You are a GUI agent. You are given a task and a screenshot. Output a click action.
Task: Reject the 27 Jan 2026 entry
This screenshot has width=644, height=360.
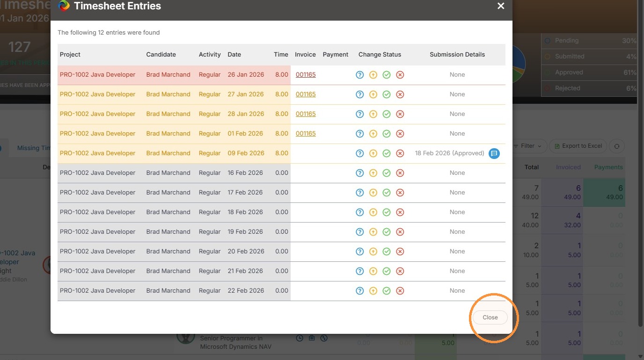(x=400, y=94)
